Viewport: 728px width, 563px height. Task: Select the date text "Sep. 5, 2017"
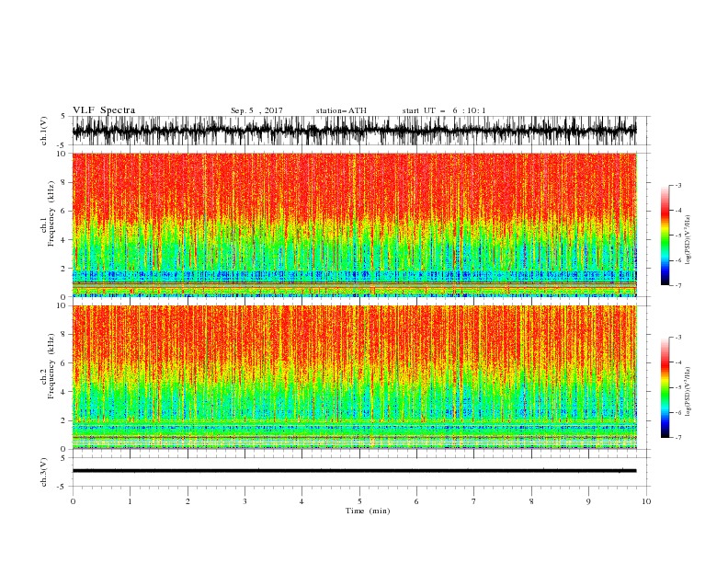pyautogui.click(x=256, y=110)
